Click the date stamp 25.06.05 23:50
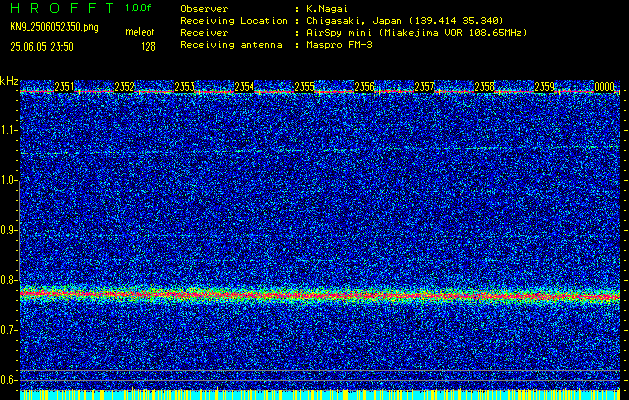Screen dimensions: 629x400 [x=42, y=47]
